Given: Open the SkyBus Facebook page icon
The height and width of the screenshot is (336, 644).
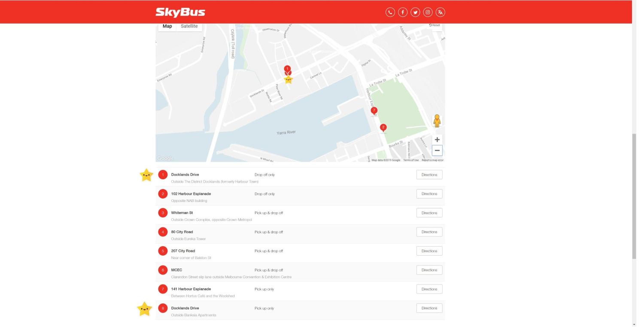Looking at the screenshot, I should point(402,12).
